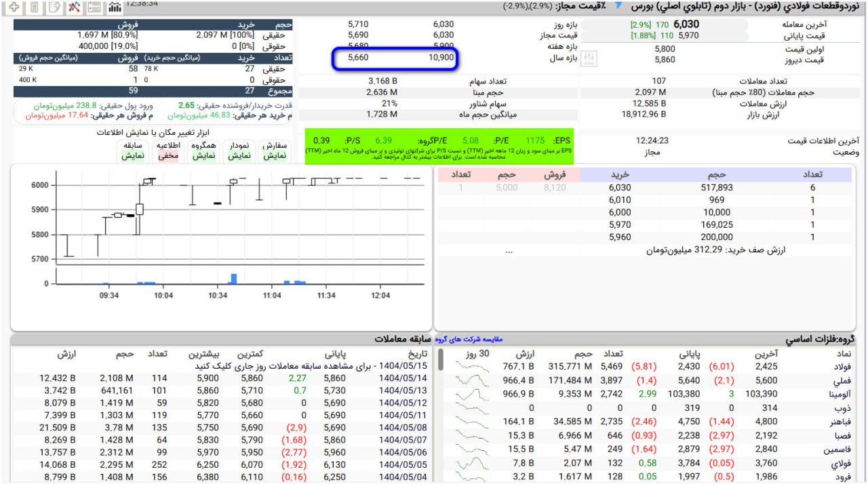The height and width of the screenshot is (484, 868).
Task: Click the group title گروه:فلزات اساسي
Action: (820, 339)
